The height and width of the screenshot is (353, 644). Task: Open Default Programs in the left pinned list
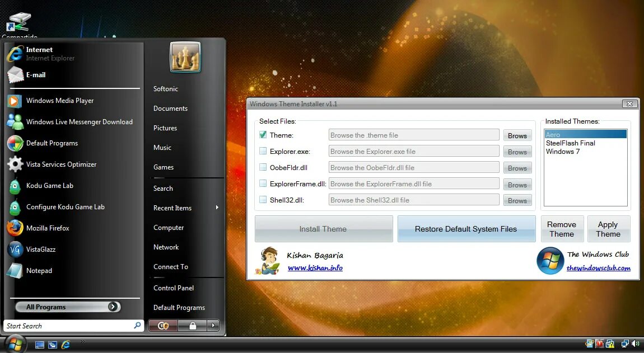74,143
